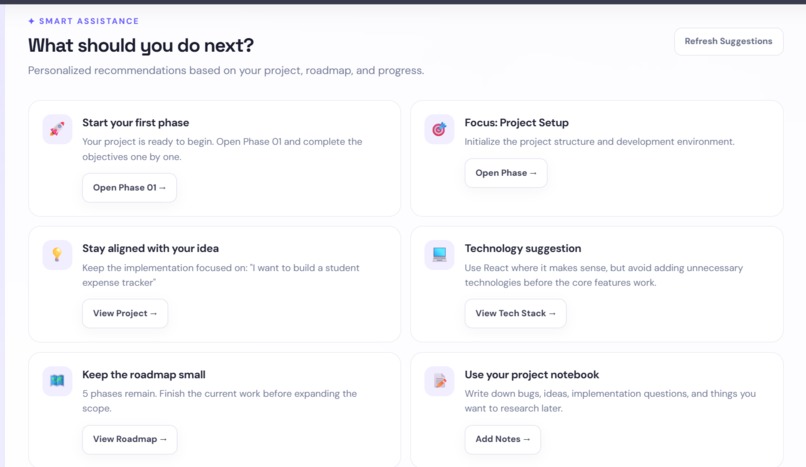Click the Focus: Project Setup heading
806x467 pixels.
point(517,123)
